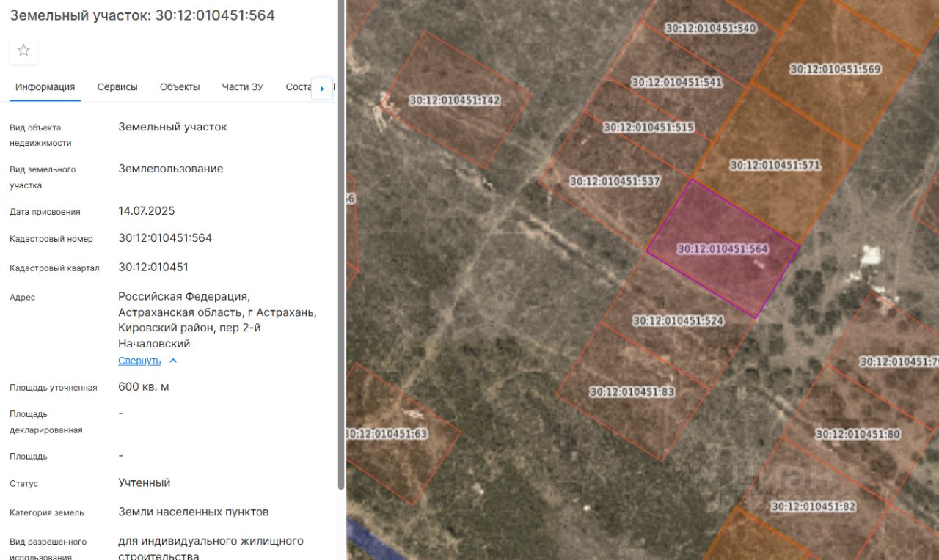
Task: Select parcel 30:12:010451:83 on the map
Action: click(x=632, y=392)
